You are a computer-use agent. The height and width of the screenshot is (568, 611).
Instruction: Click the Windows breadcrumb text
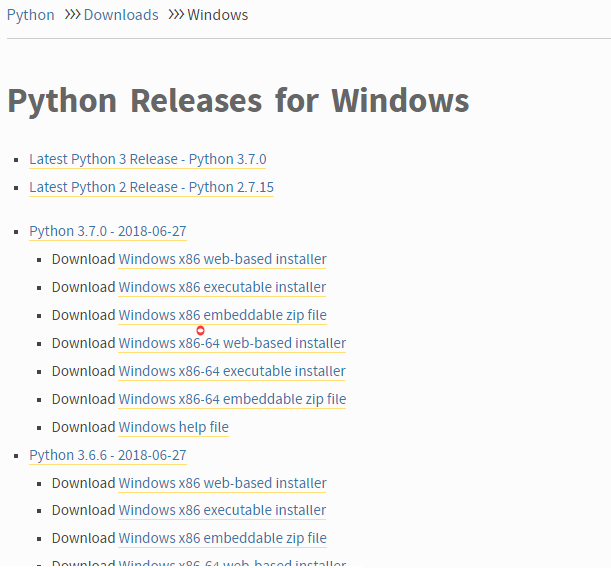pyautogui.click(x=217, y=15)
